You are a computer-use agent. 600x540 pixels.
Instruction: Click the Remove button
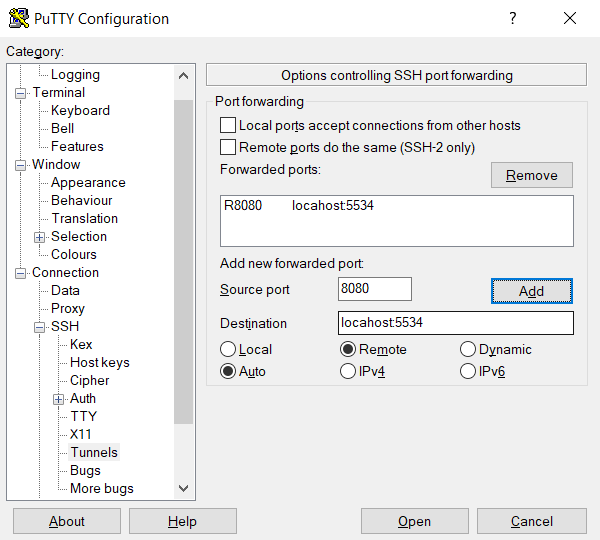click(x=532, y=175)
